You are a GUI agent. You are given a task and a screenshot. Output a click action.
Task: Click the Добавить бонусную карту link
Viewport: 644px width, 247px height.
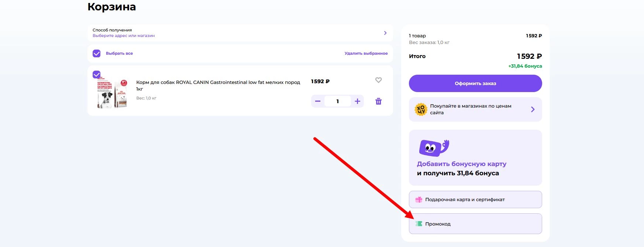click(461, 164)
